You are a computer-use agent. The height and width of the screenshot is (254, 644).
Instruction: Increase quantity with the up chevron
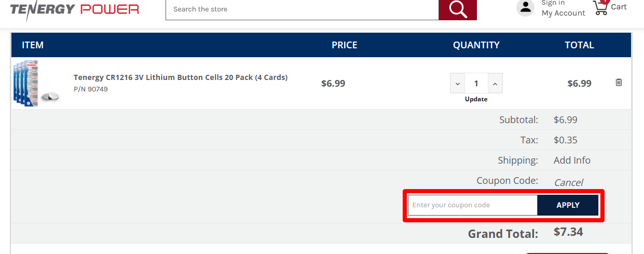[495, 84]
